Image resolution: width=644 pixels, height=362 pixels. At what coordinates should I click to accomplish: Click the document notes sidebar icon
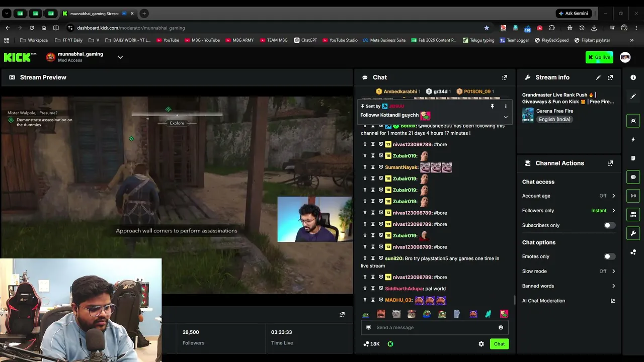pos(633,158)
